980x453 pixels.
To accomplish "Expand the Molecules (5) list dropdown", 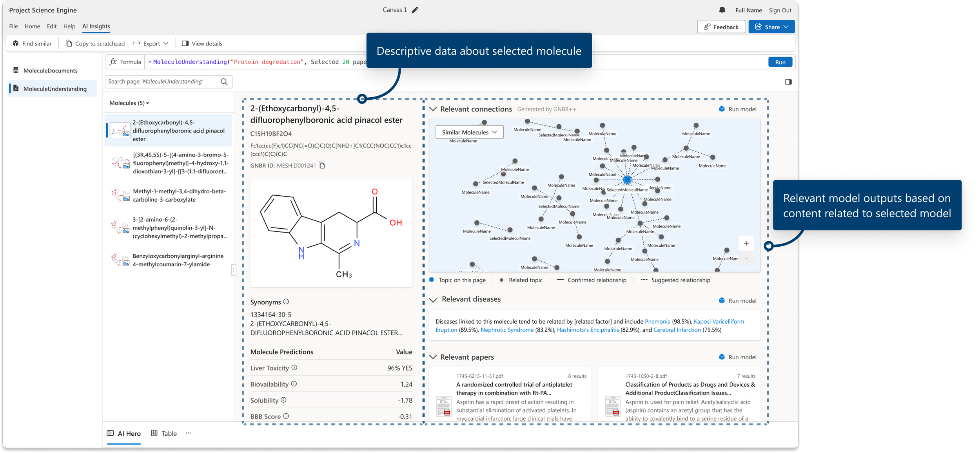I will point(129,103).
